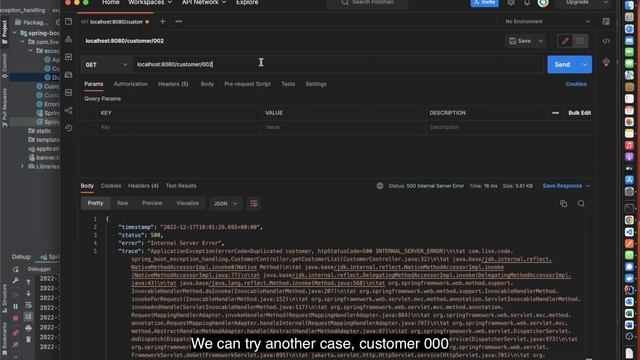Screen dimensions: 640x360
Task: Pause program in IntelliJ Debug panel
Action: pos(16,306)
